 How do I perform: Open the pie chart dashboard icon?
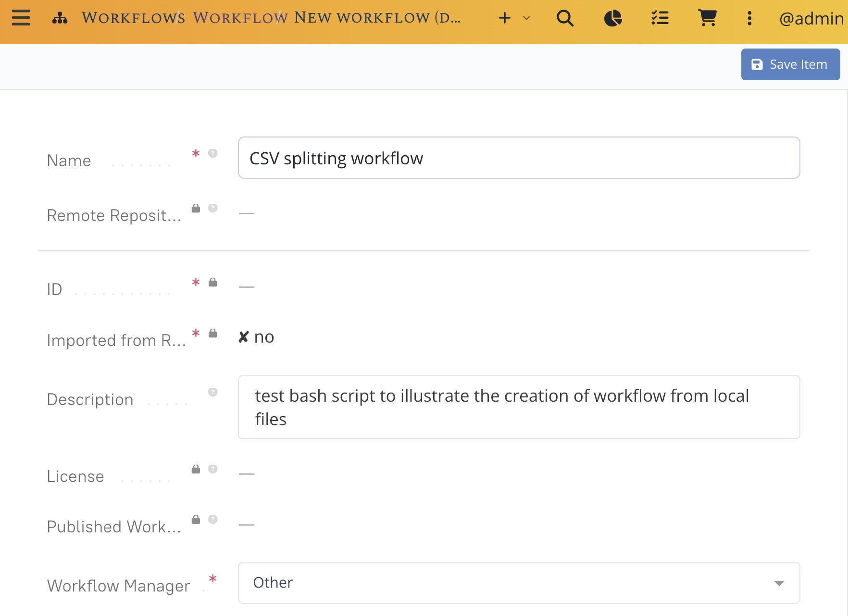pyautogui.click(x=613, y=18)
